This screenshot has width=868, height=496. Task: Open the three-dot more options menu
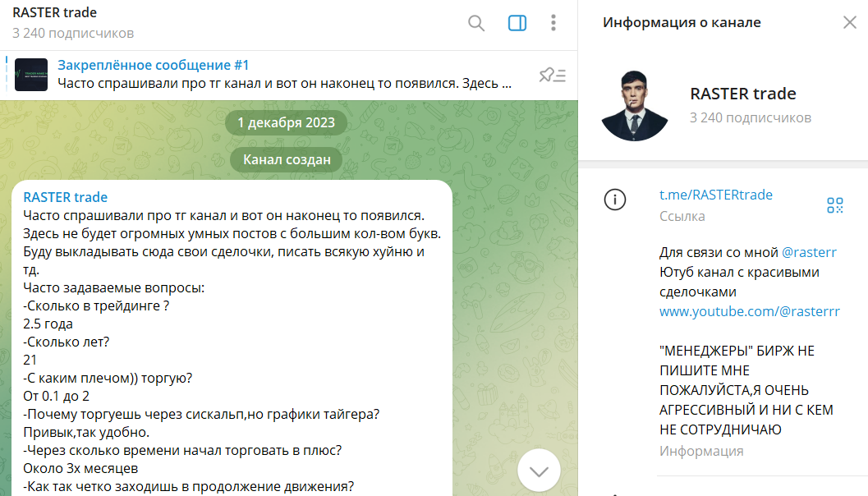coord(553,23)
